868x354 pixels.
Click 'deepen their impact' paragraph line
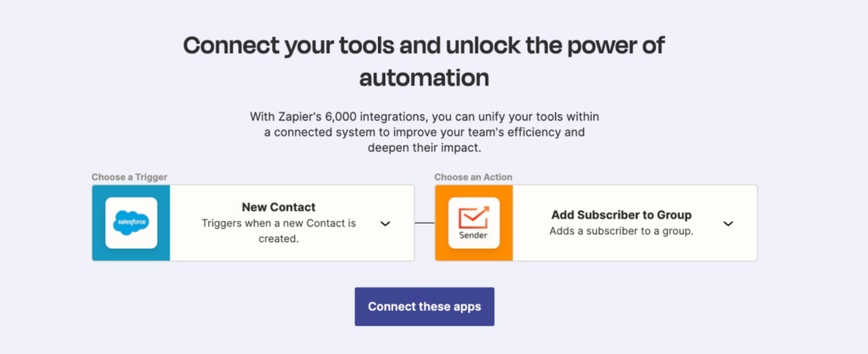tap(425, 148)
